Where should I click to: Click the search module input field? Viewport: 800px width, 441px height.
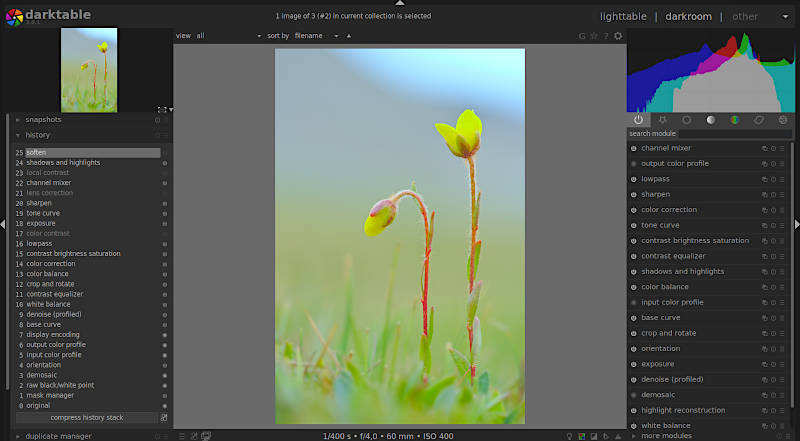(735, 134)
